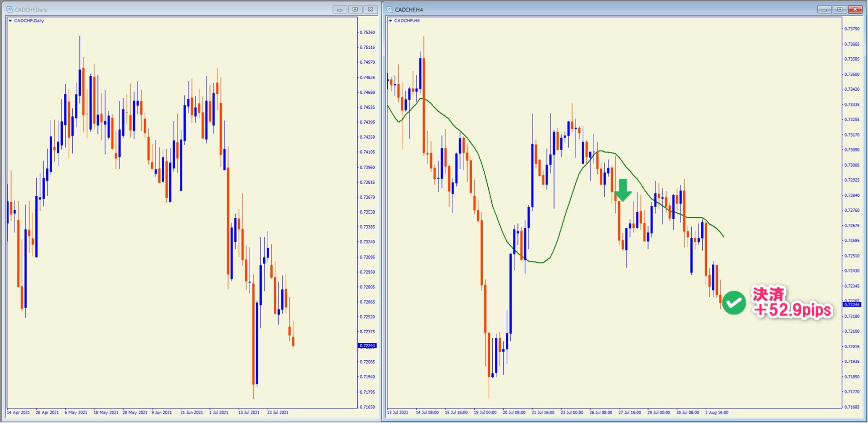Click the chart icon in CADCHF,H4 title bar
The height and width of the screenshot is (423, 868).
click(390, 10)
